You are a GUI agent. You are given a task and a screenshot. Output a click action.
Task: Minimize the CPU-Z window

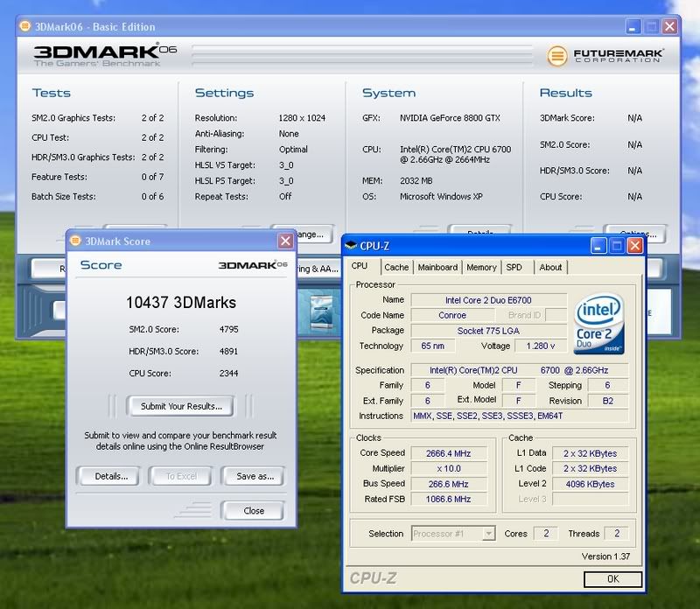(598, 246)
